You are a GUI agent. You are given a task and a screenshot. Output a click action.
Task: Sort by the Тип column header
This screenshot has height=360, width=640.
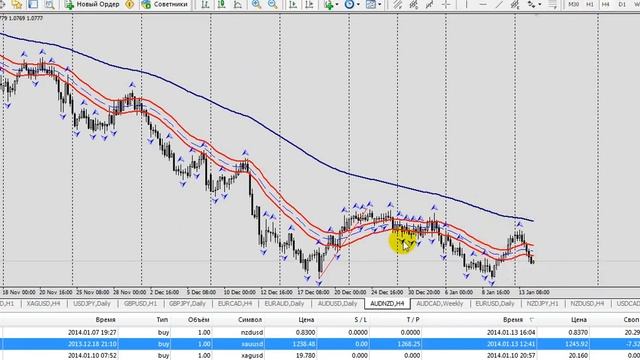(x=162, y=320)
